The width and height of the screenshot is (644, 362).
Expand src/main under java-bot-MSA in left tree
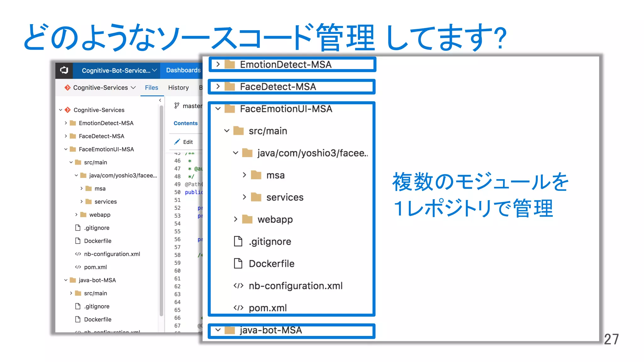point(71,293)
